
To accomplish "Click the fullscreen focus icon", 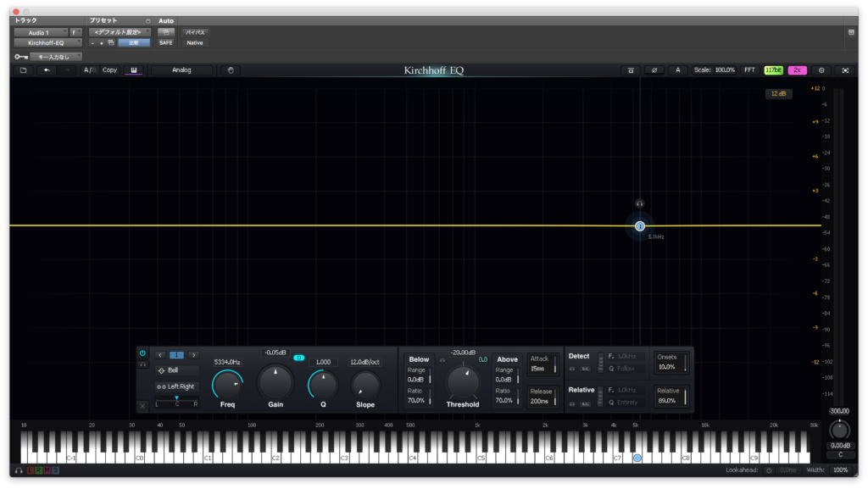I will click(x=845, y=70).
